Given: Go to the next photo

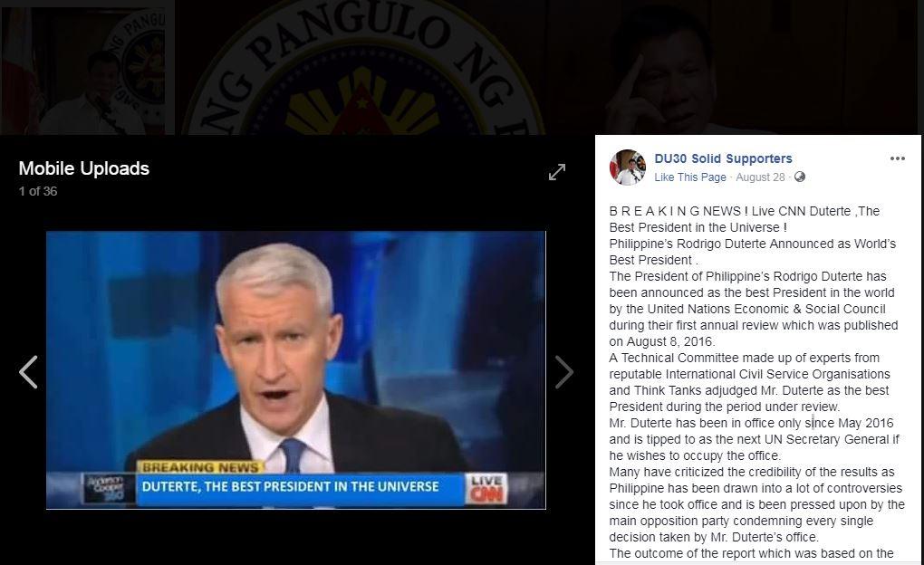Looking at the screenshot, I should (x=564, y=372).
